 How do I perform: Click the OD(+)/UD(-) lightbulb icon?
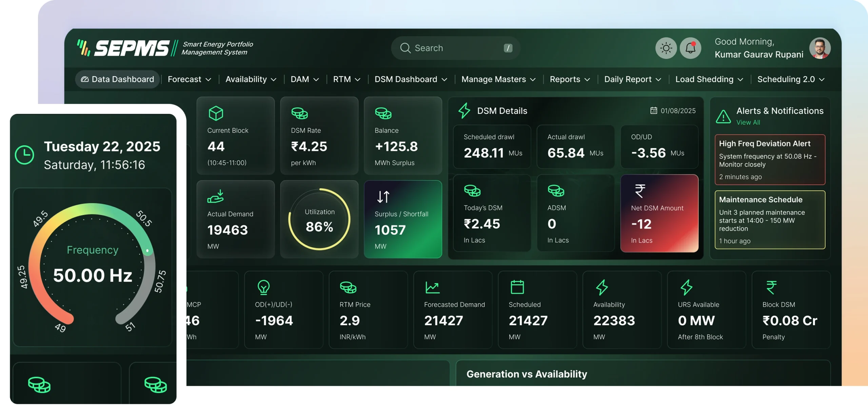263,287
